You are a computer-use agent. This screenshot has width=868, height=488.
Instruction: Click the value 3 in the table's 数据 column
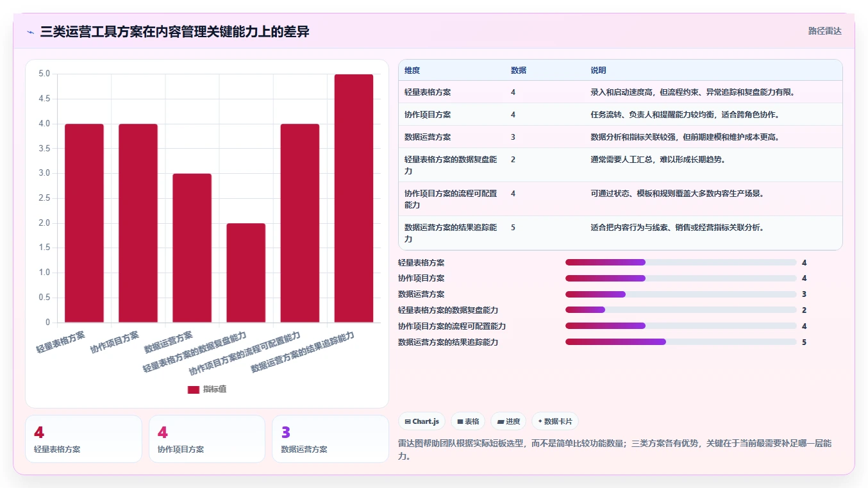point(513,137)
